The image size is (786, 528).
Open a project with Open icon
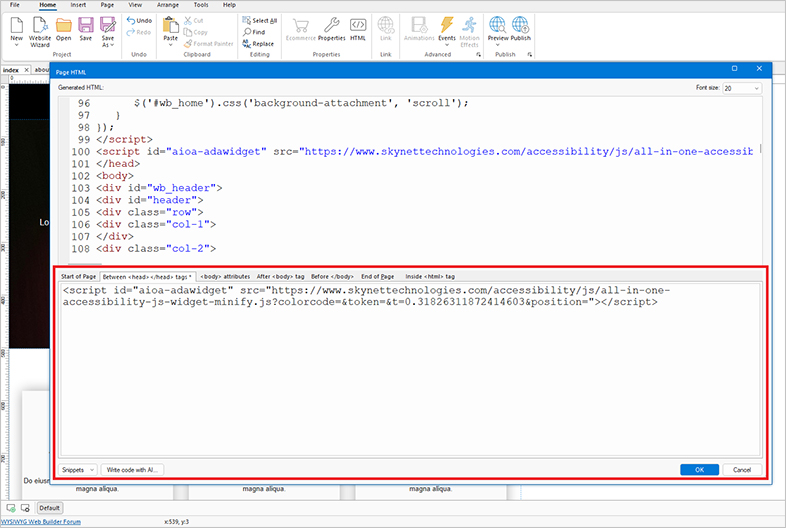point(64,29)
